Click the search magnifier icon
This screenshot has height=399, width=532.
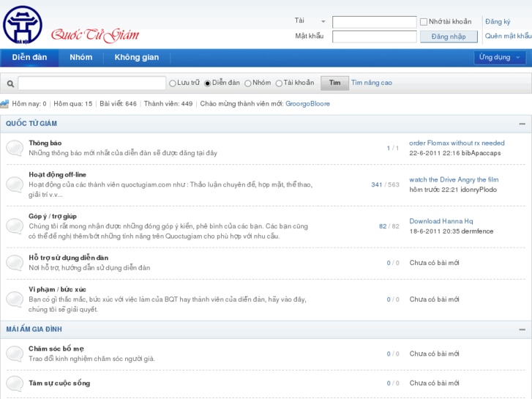tap(10, 83)
